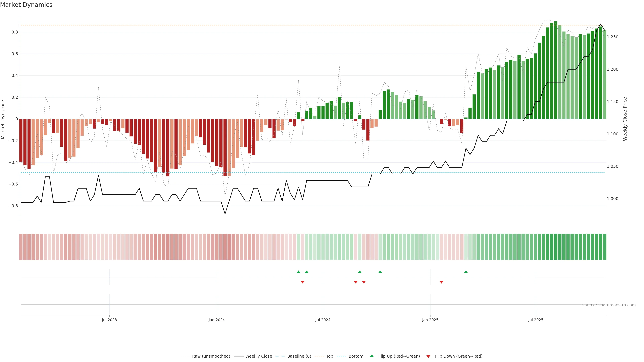Toggle the Baseline (0) legend entry
The image size is (644, 362).
tap(299, 356)
